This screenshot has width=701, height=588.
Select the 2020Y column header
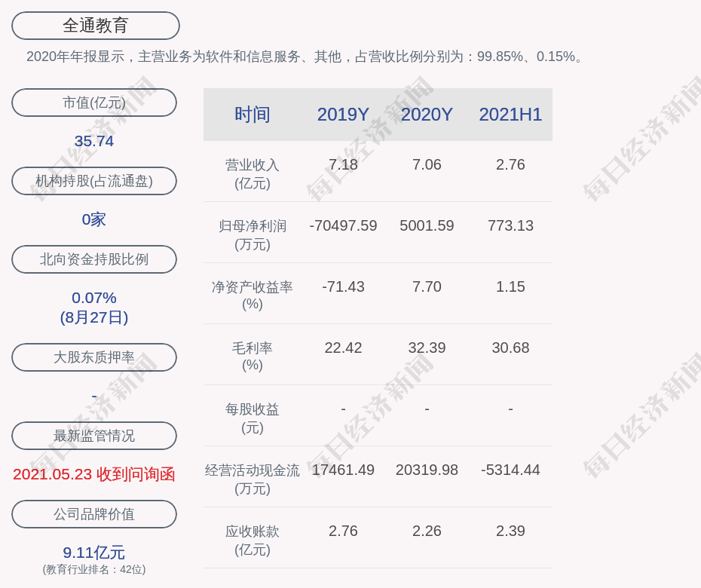pyautogui.click(x=427, y=115)
